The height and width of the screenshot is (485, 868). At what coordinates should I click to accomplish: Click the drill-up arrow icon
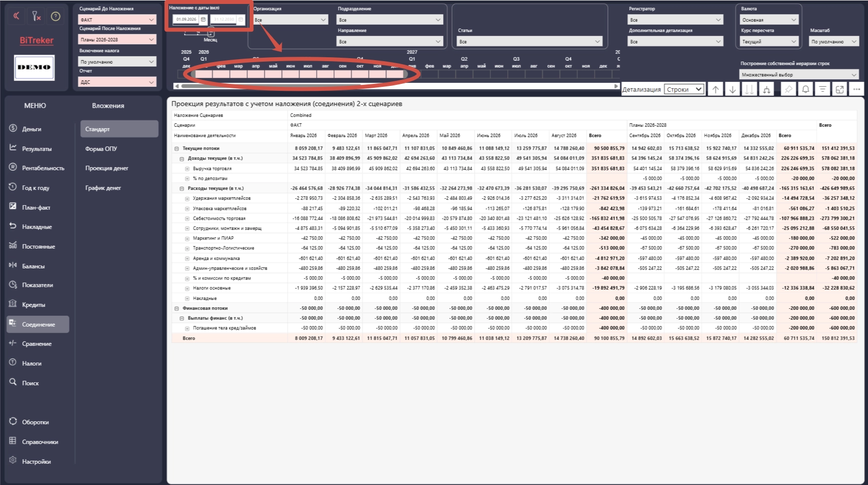(x=716, y=89)
